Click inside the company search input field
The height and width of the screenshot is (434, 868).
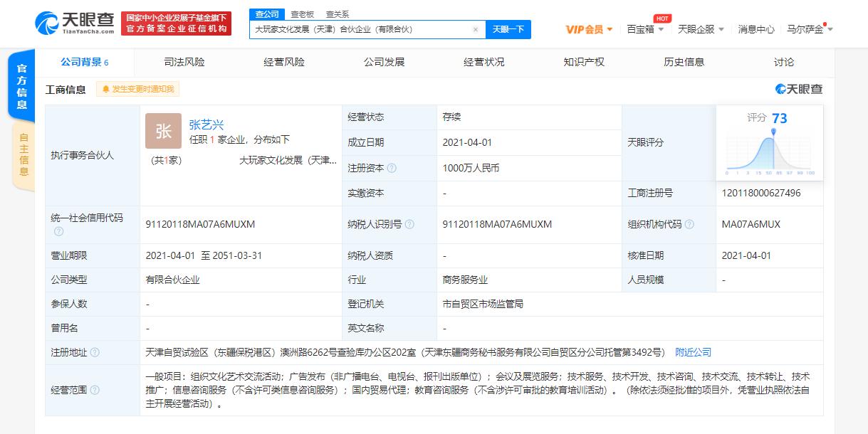pos(356,30)
